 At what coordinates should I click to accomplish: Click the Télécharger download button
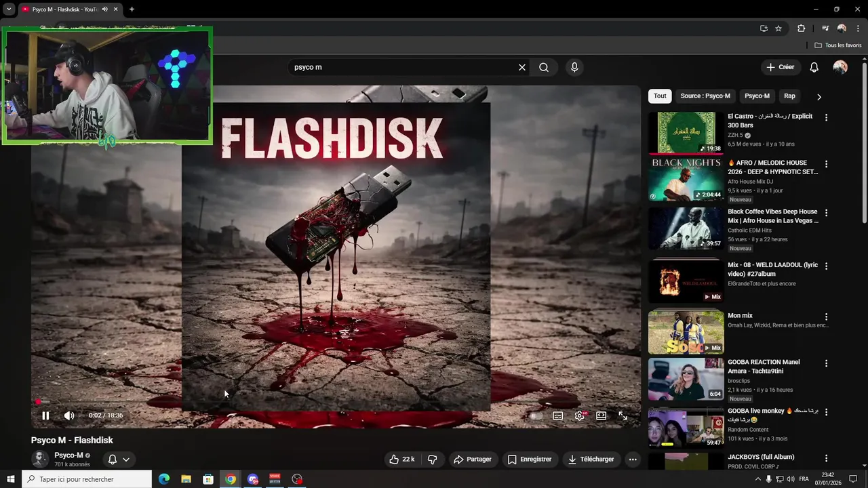tap(591, 460)
